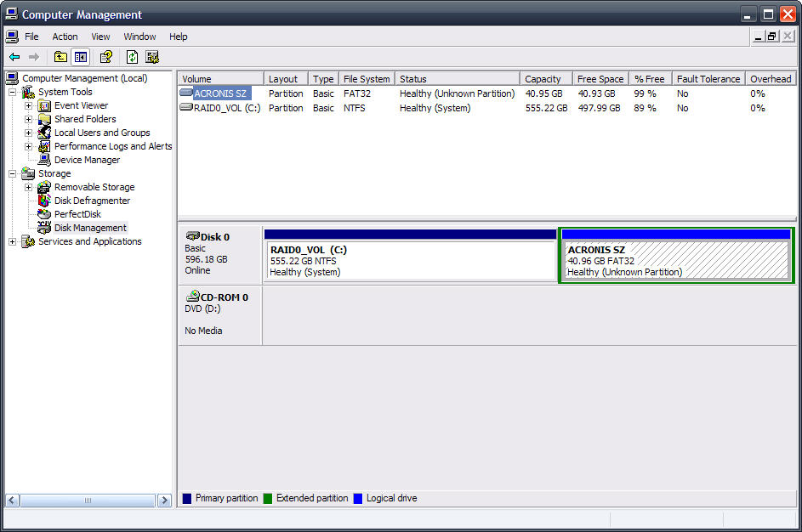The width and height of the screenshot is (802, 532).
Task: Click the RAID0_VOL volume icon in list
Action: (x=186, y=107)
